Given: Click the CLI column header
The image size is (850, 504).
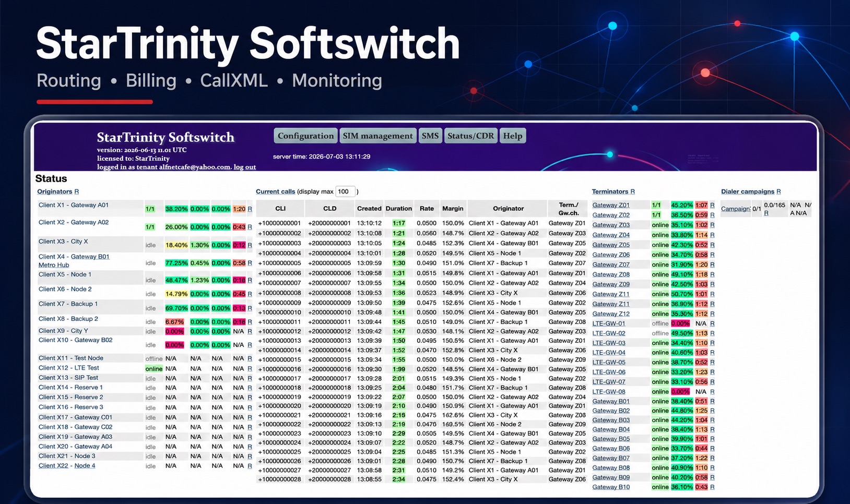Looking at the screenshot, I should tap(280, 209).
